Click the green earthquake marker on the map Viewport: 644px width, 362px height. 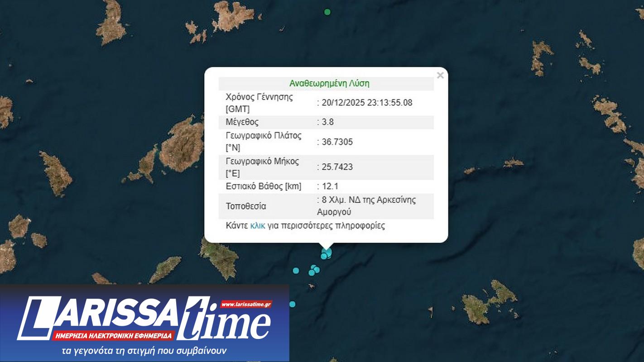(x=327, y=12)
